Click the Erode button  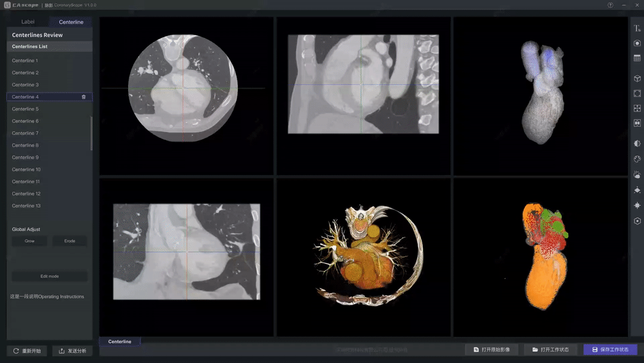point(70,241)
